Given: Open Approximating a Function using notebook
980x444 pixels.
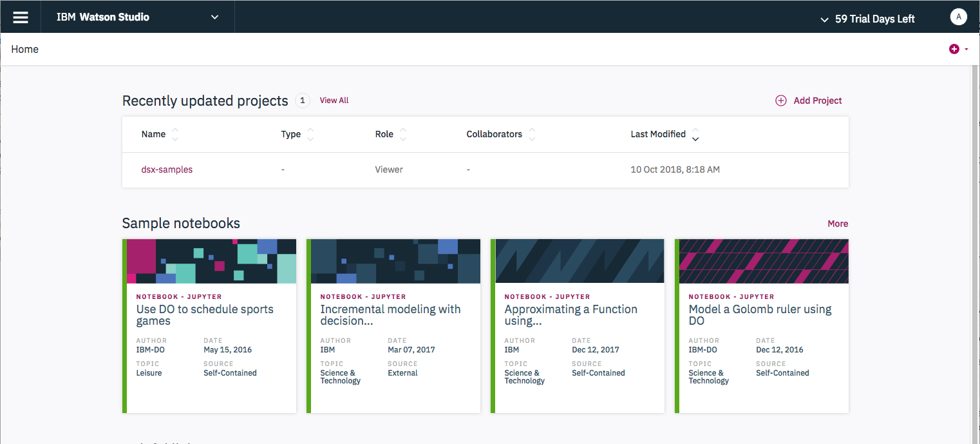Looking at the screenshot, I should pyautogui.click(x=570, y=315).
